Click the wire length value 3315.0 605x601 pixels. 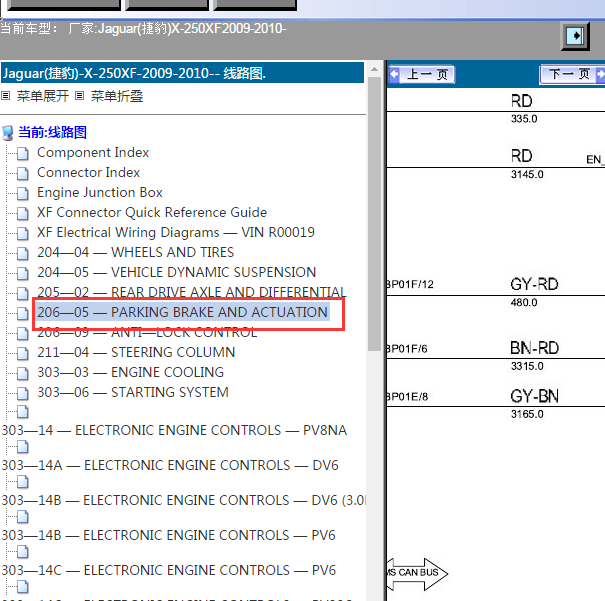[527, 366]
